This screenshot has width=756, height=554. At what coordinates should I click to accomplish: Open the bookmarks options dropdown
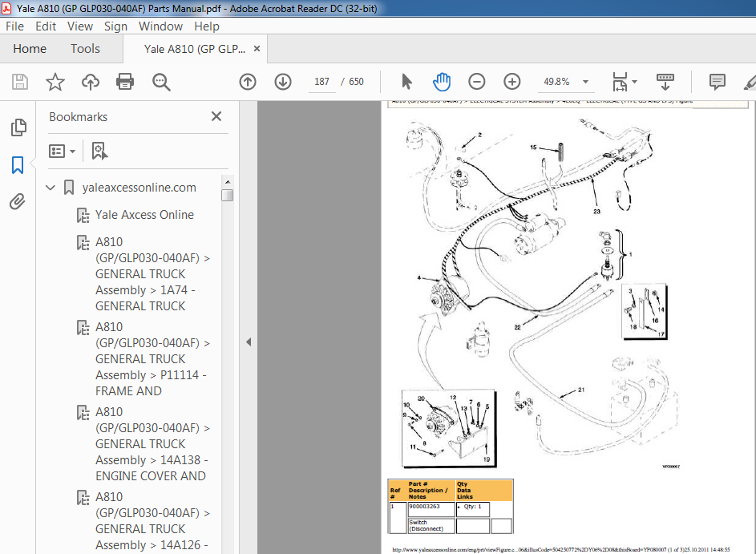[x=63, y=152]
